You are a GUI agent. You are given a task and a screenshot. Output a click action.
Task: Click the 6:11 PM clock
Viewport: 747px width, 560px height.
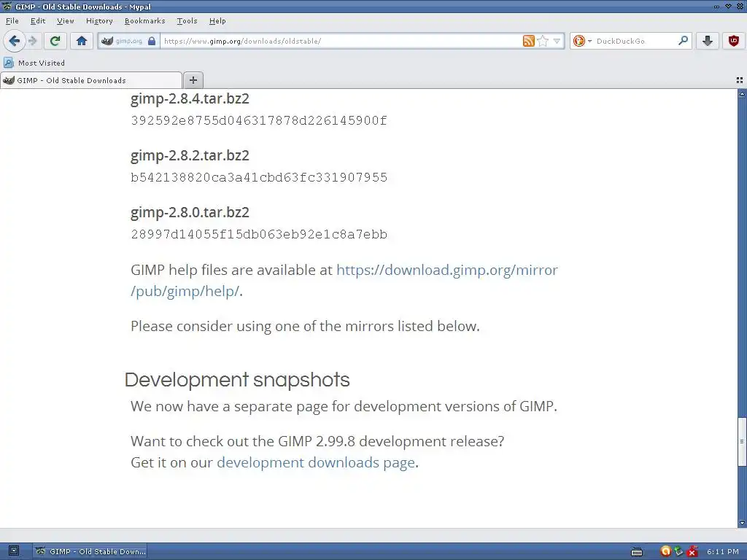[x=723, y=551]
